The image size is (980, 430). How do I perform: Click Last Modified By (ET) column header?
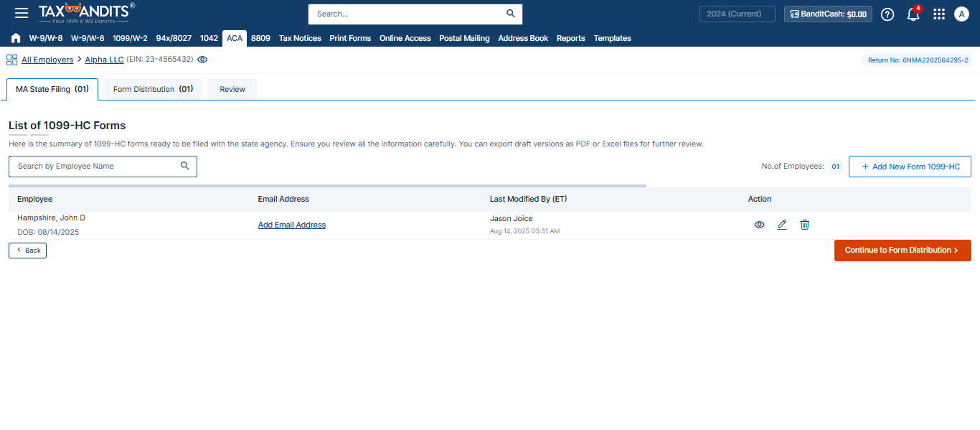tap(528, 199)
